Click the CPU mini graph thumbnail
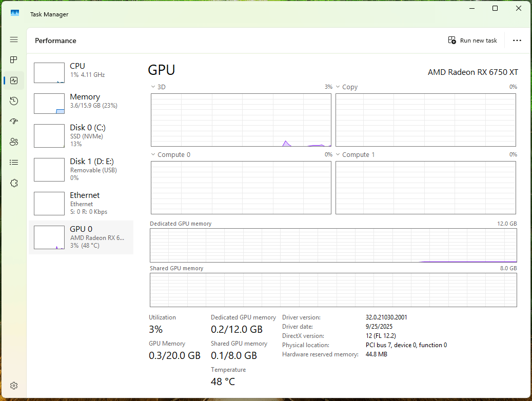The image size is (532, 401). (x=49, y=73)
